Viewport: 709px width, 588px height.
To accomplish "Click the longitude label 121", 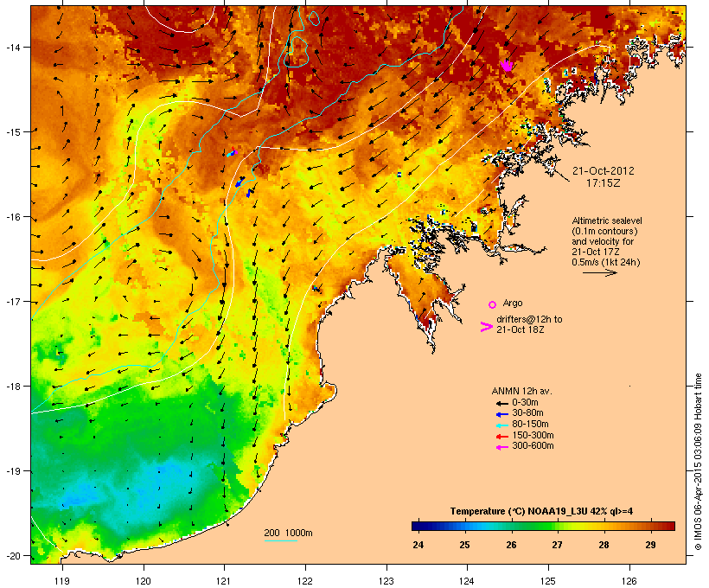I will pyautogui.click(x=224, y=581).
